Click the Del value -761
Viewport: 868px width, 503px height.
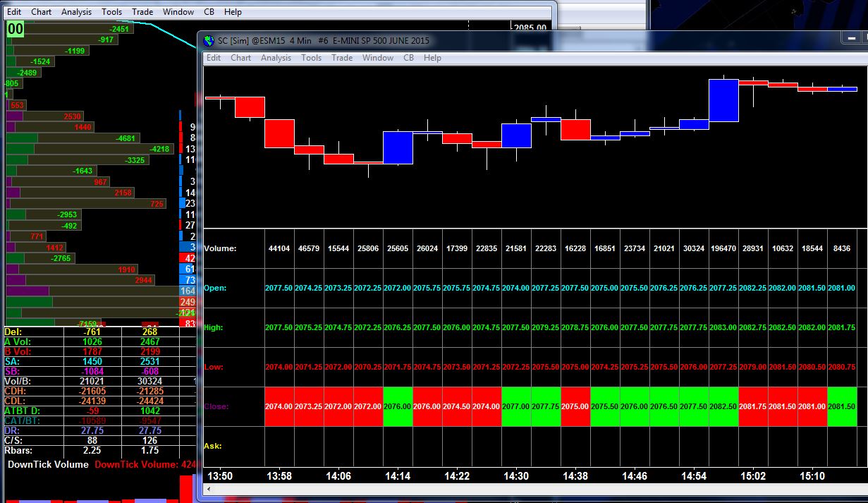(x=92, y=332)
